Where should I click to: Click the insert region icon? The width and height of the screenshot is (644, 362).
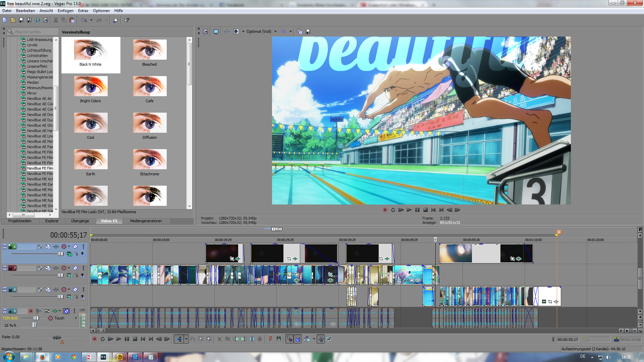pos(279,339)
